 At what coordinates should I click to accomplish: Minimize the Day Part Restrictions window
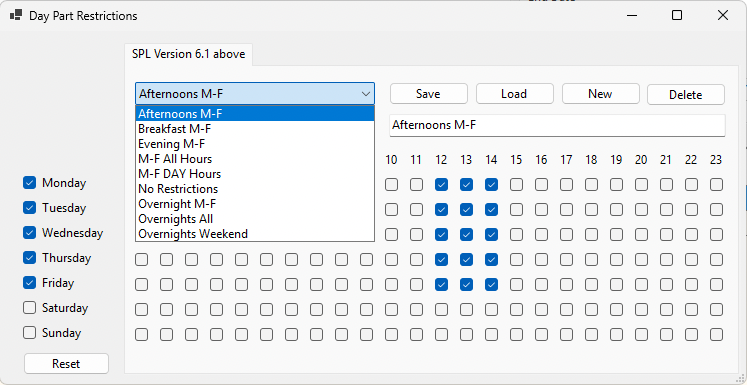click(x=632, y=15)
